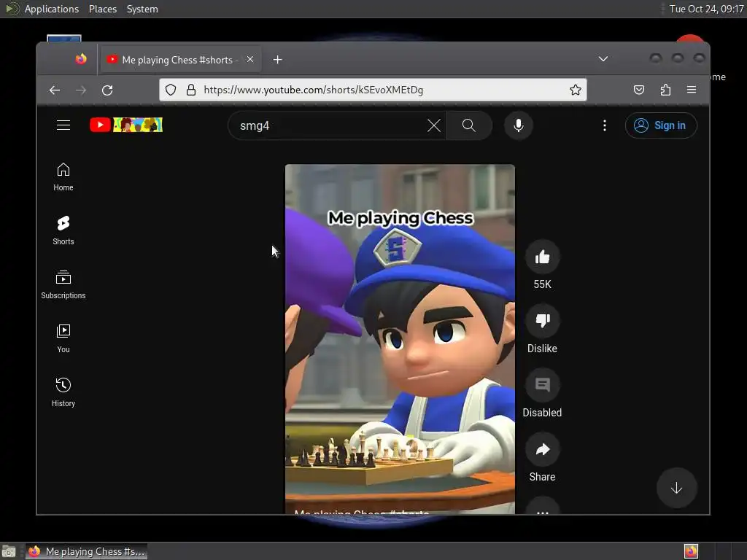The image size is (747, 560).
Task: Go back in Firefox
Action: (x=55, y=90)
